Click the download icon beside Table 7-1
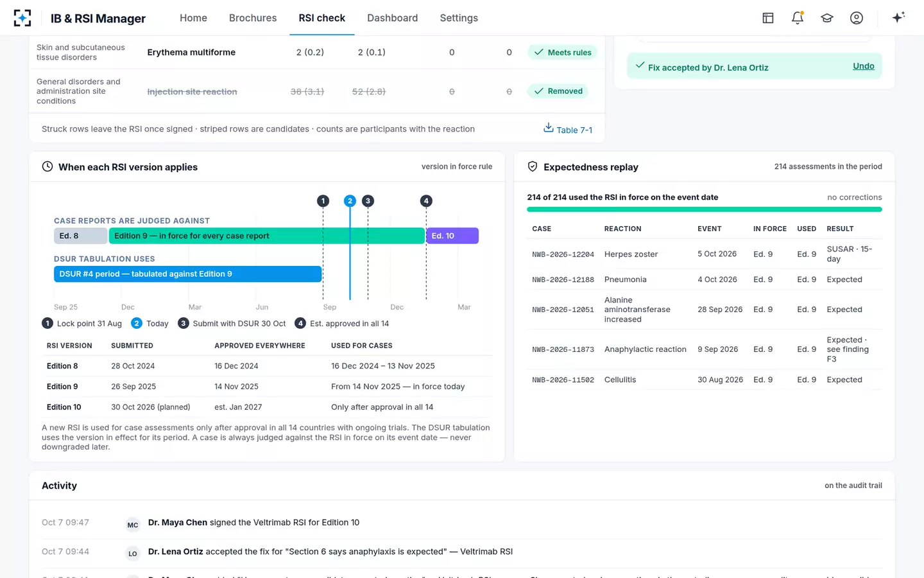The width and height of the screenshot is (924, 578). 549,127
